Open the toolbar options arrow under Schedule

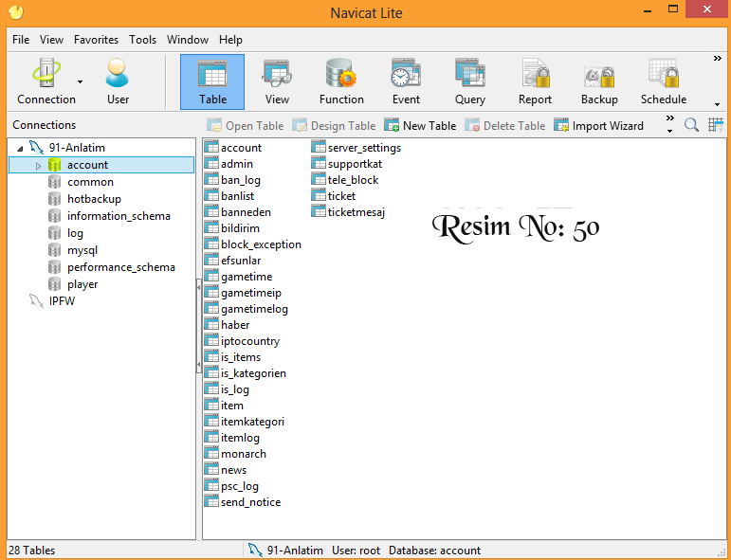(717, 104)
